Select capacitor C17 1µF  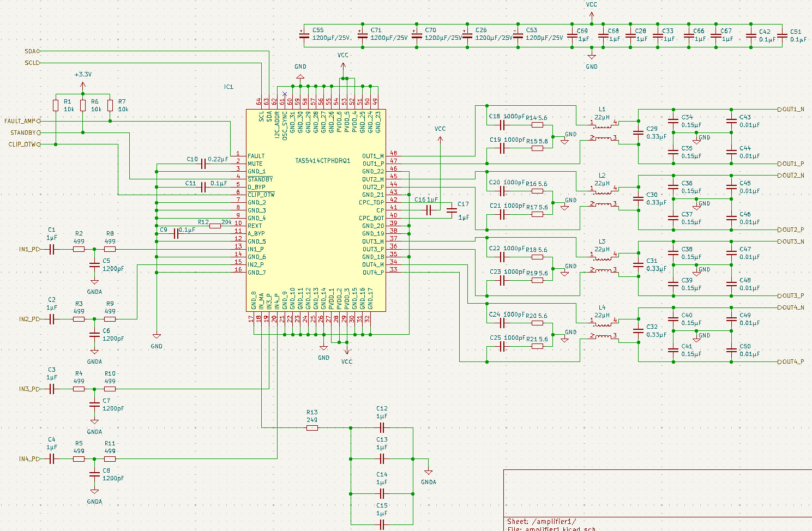pos(452,210)
